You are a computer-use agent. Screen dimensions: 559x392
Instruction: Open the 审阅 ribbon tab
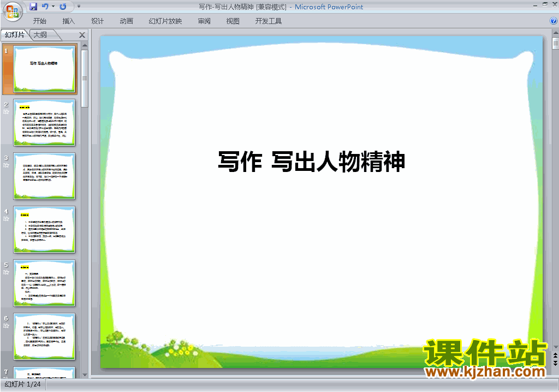(204, 21)
